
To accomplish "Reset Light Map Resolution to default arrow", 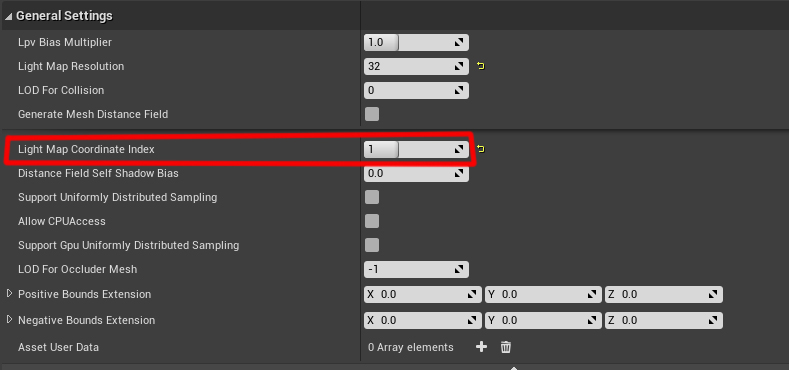I will click(x=481, y=66).
